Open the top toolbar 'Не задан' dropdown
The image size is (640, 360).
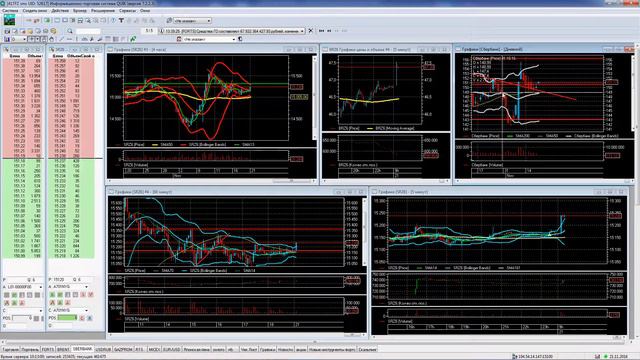[x=193, y=20]
